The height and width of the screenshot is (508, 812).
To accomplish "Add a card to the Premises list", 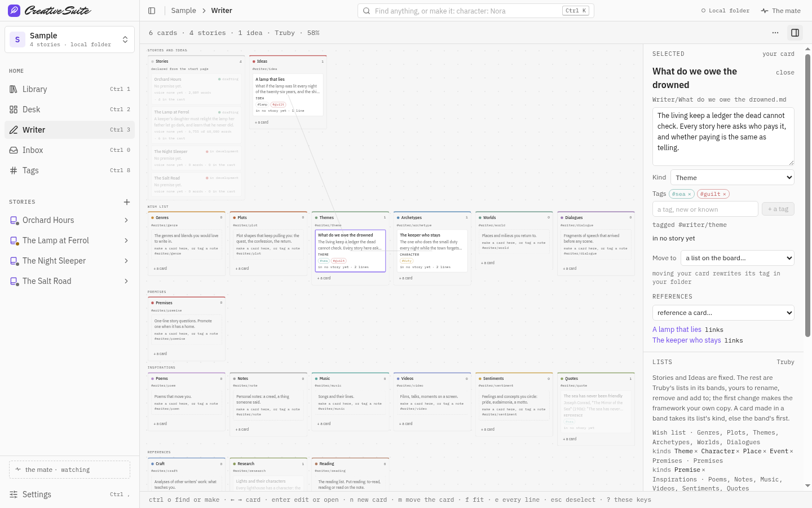I will coord(161,354).
